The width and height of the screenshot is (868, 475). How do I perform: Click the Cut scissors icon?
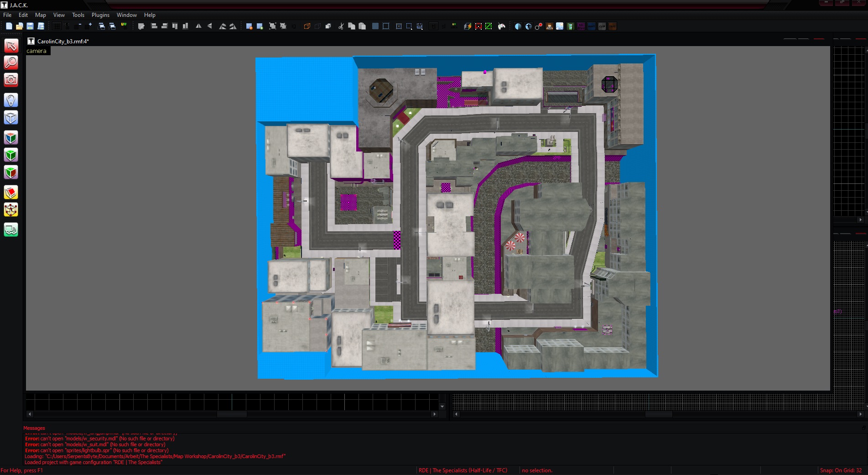click(x=341, y=26)
